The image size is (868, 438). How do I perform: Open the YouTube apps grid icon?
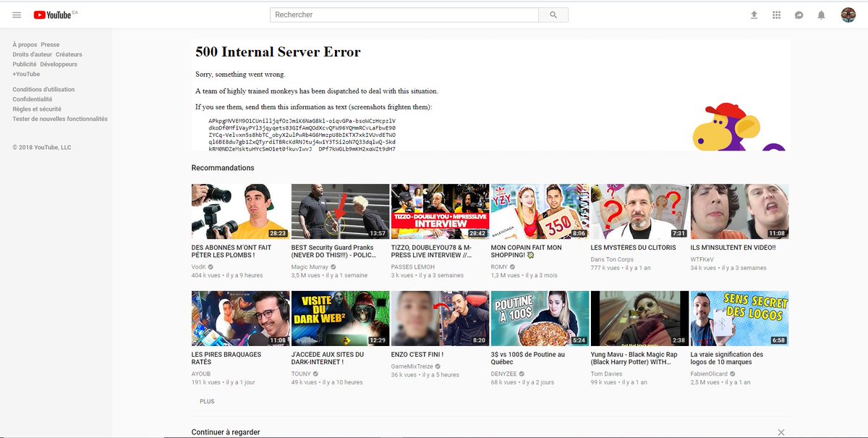click(776, 14)
